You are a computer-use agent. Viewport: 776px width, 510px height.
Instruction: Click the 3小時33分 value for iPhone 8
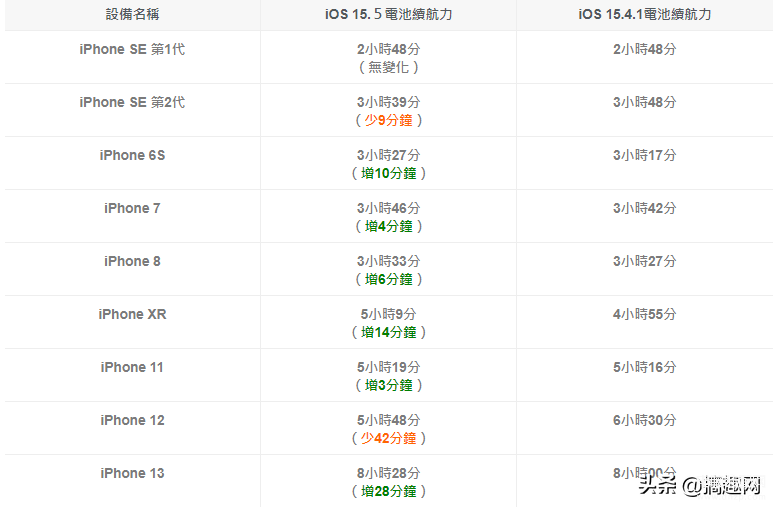click(x=388, y=261)
